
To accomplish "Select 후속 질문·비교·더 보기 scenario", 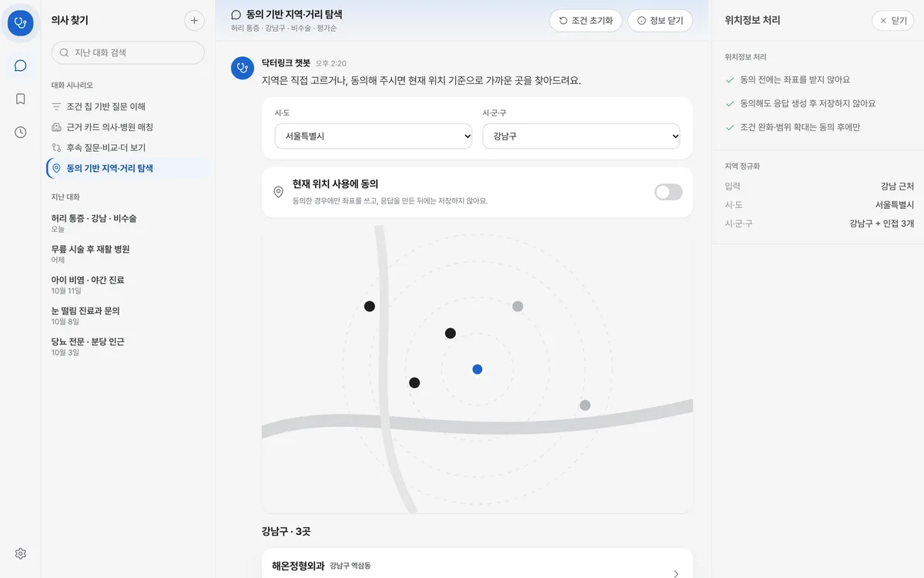I will [x=128, y=147].
